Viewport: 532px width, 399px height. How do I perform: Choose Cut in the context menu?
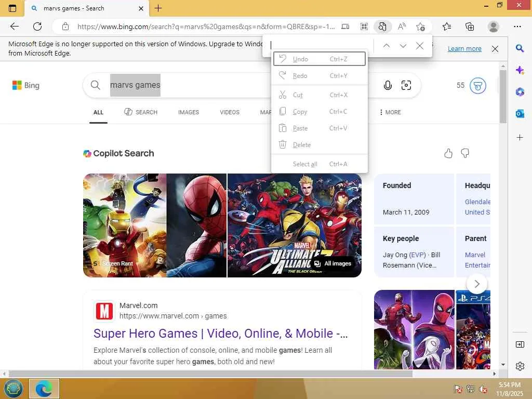pyautogui.click(x=320, y=95)
